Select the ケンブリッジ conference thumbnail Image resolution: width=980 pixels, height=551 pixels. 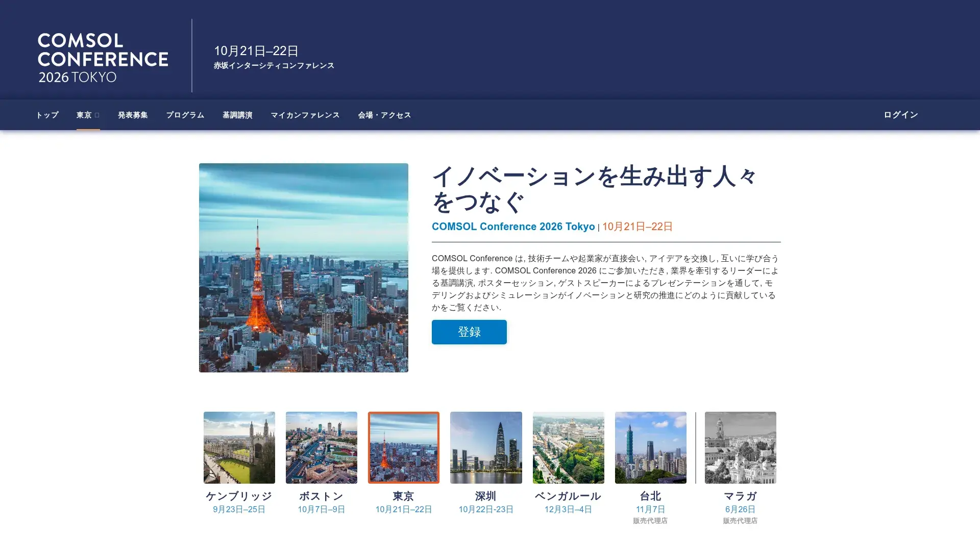[239, 447]
